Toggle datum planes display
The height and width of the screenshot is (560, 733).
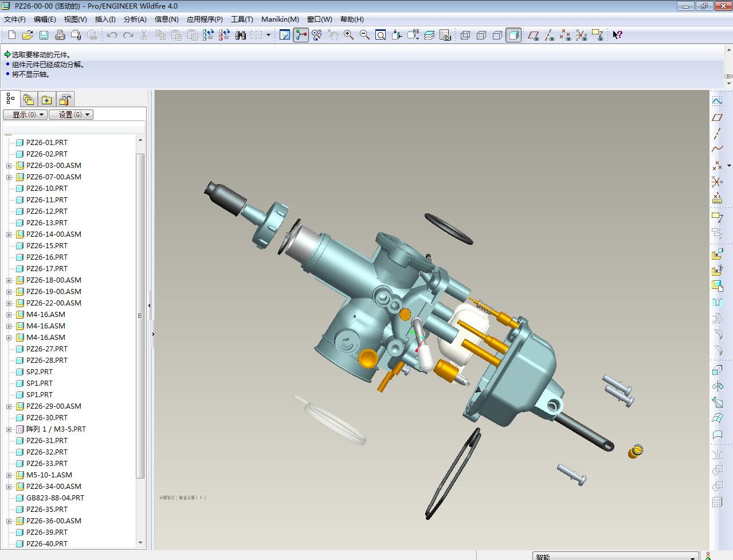pyautogui.click(x=534, y=35)
